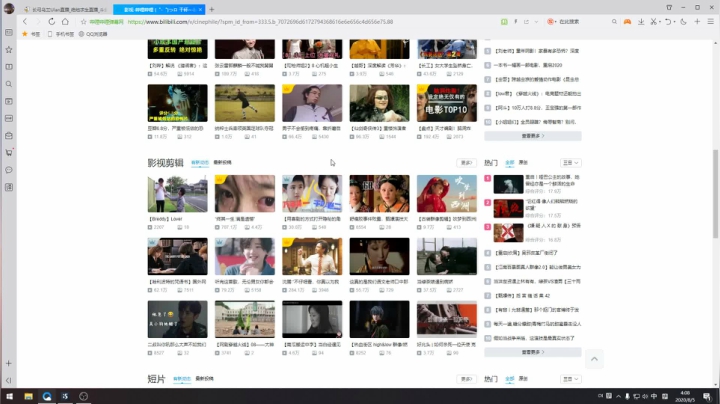The image size is (720, 404).
Task: Click the QQ browser taskbar icon
Action: tap(47, 396)
